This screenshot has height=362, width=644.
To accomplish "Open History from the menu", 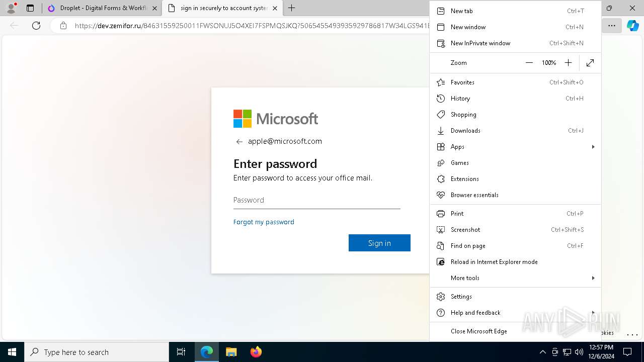I will [515, 99].
